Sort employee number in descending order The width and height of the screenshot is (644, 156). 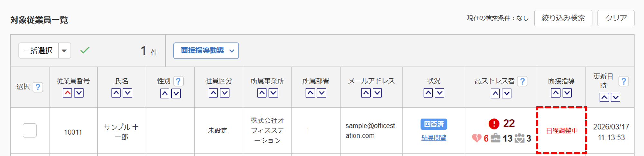tap(79, 93)
